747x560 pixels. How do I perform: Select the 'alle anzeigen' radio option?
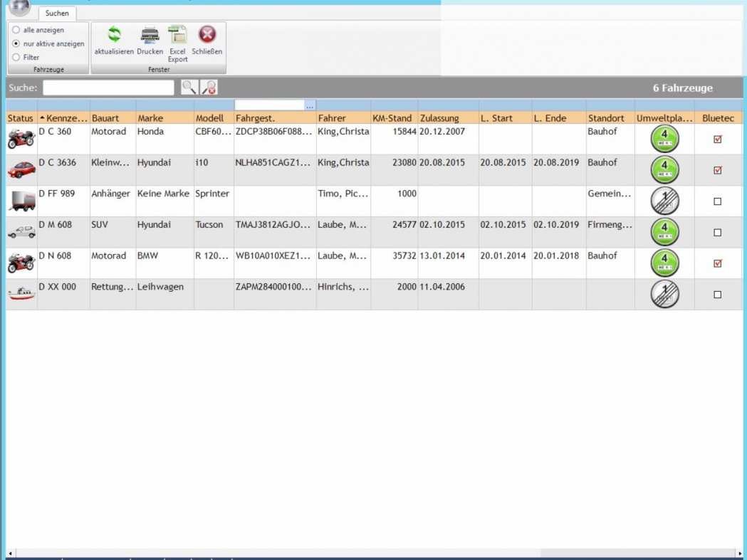[16, 30]
